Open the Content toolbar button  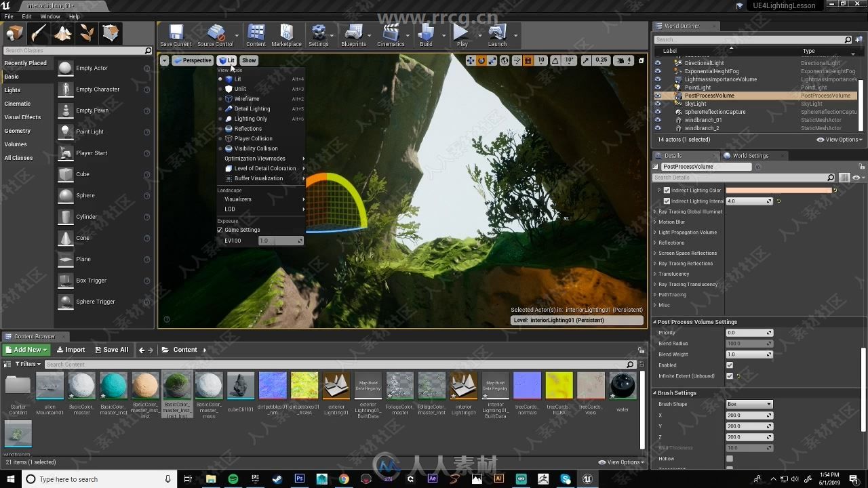click(256, 35)
